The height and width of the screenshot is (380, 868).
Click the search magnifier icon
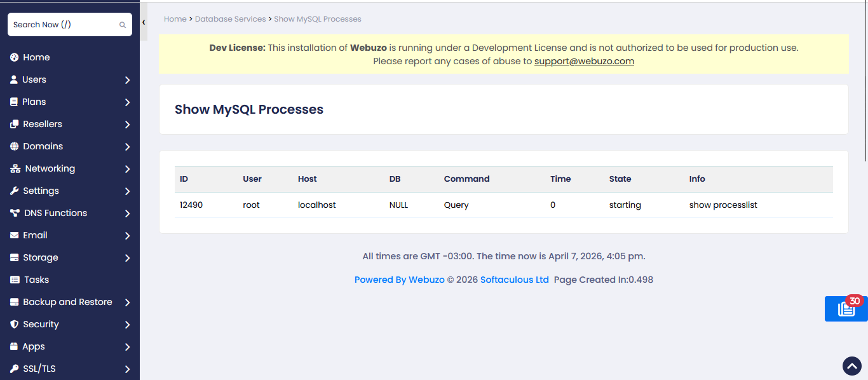[x=123, y=25]
